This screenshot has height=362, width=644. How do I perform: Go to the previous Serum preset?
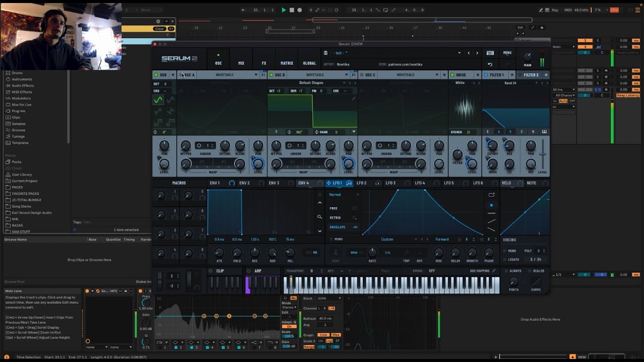[468, 53]
